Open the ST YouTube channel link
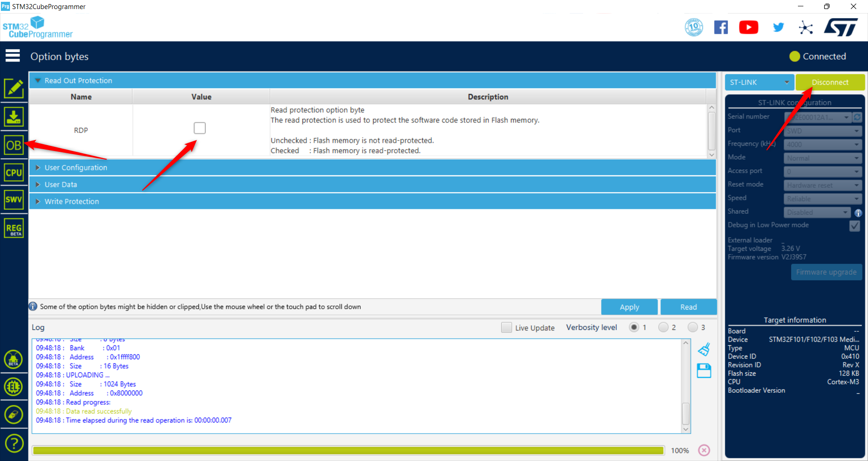868x461 pixels. point(749,27)
